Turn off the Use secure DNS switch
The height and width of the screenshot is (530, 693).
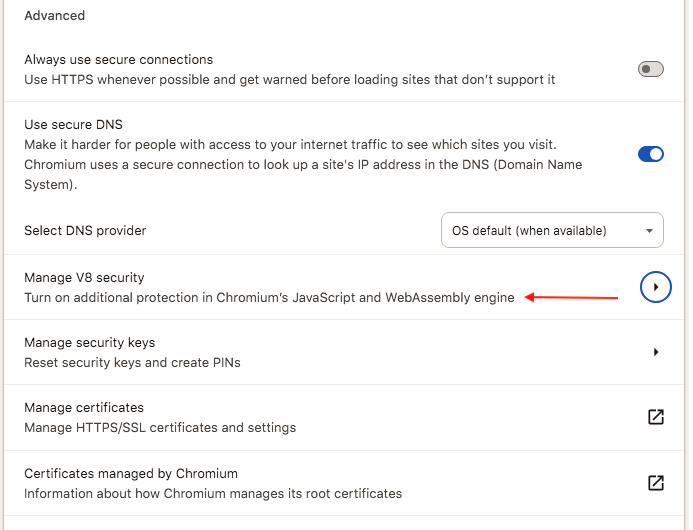point(651,154)
